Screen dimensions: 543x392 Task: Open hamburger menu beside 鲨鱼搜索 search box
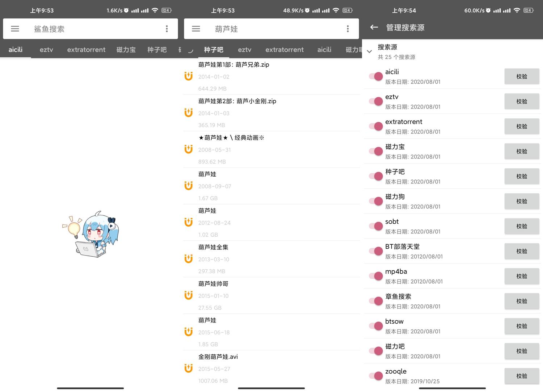(15, 29)
